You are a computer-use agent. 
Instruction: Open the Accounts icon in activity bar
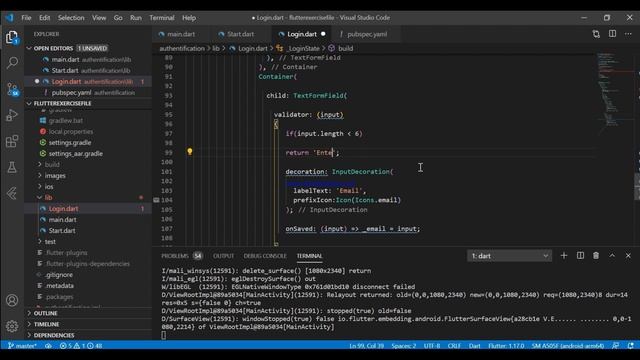(12, 300)
